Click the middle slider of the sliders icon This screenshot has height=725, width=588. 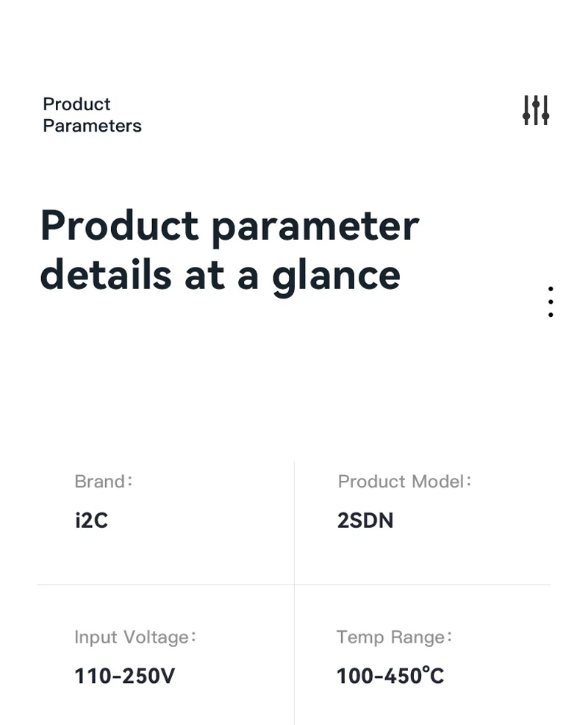pos(536,110)
